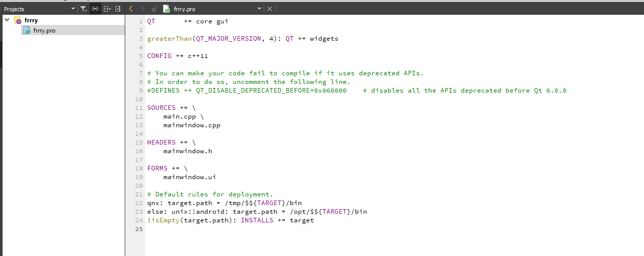This screenshot has height=256, width=644.
Task: Toggle synchronize with editor link icon
Action: tap(95, 9)
